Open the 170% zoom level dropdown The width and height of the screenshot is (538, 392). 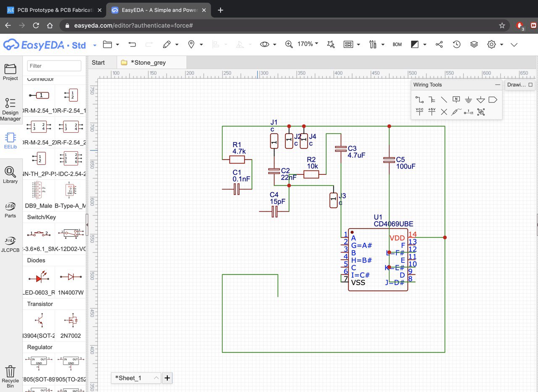click(x=308, y=44)
